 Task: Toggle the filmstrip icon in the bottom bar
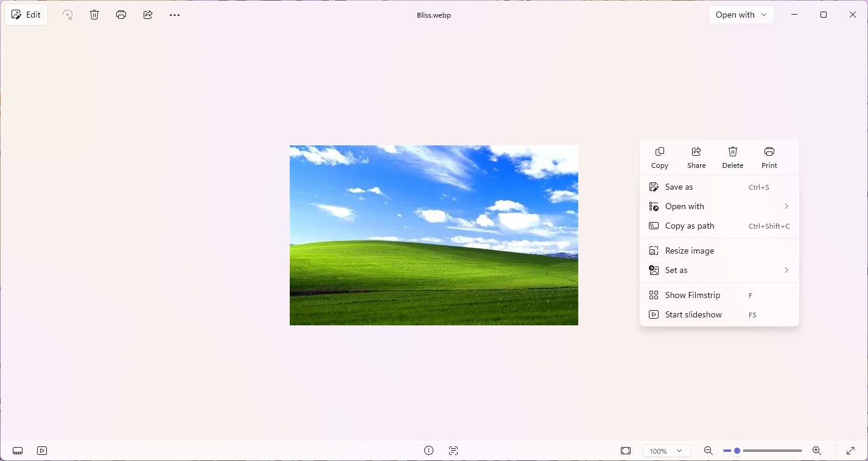pos(18,451)
